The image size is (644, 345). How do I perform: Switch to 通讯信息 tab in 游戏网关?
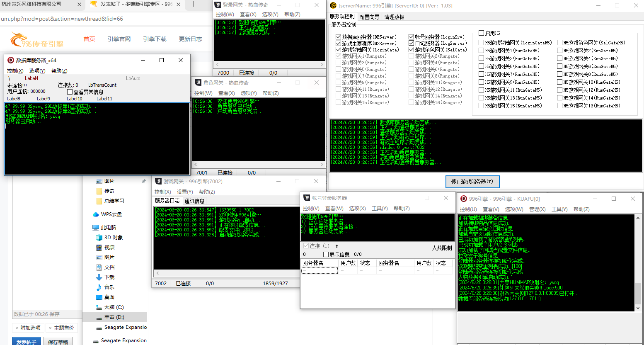(x=194, y=201)
